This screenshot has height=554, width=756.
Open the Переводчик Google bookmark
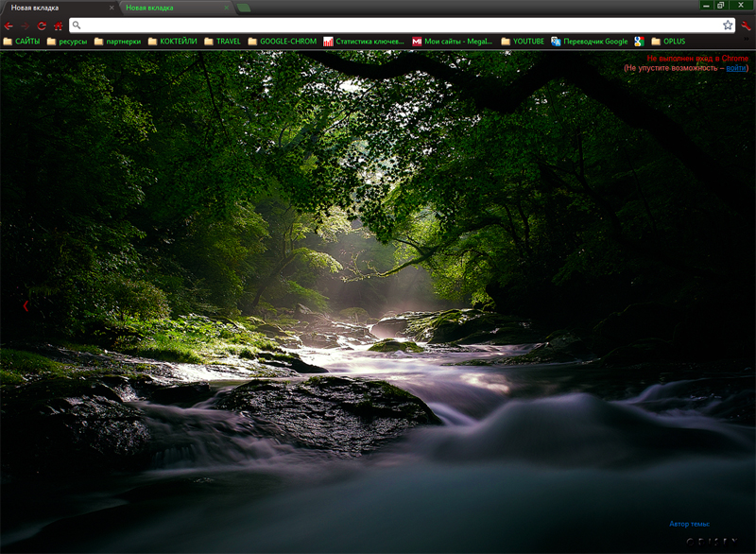click(589, 42)
